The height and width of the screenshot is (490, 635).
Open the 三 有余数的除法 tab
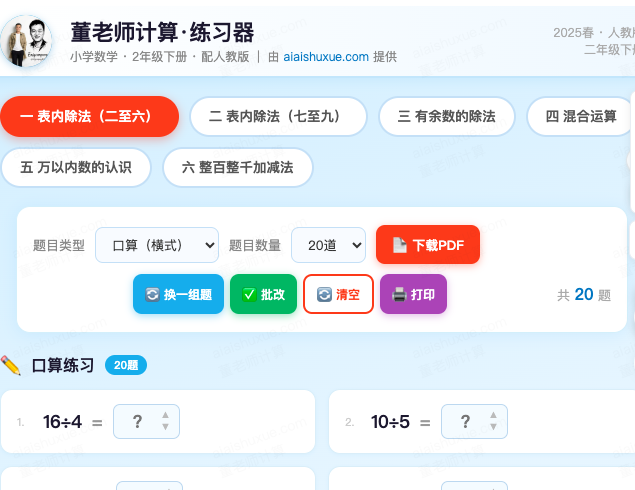click(447, 116)
